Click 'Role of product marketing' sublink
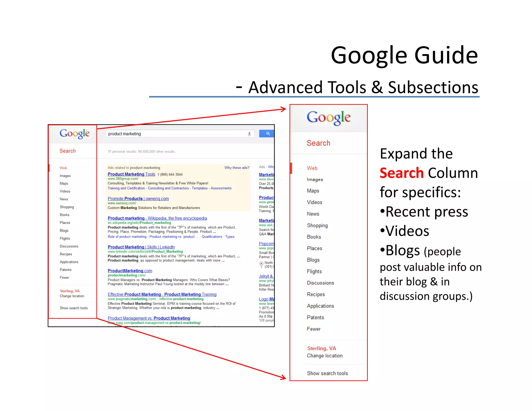The image size is (532, 411). (x=127, y=237)
